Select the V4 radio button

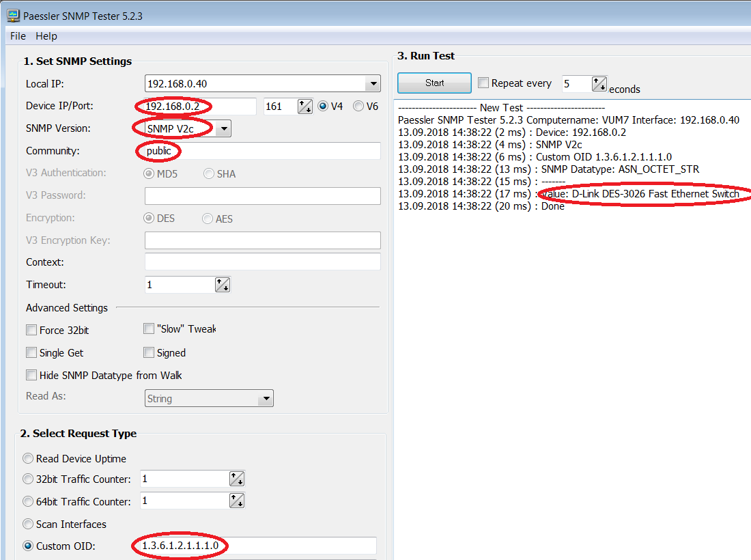click(x=323, y=106)
